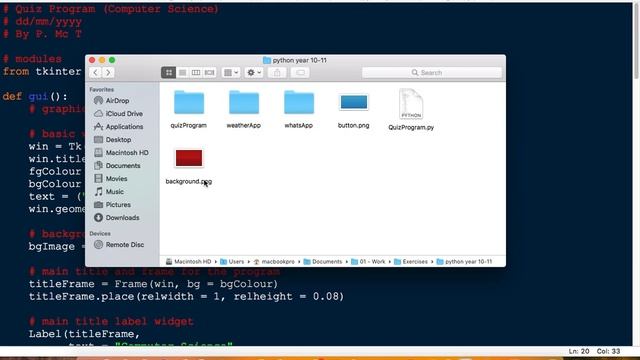640x360 pixels.
Task: Open the gear action menu
Action: [253, 73]
